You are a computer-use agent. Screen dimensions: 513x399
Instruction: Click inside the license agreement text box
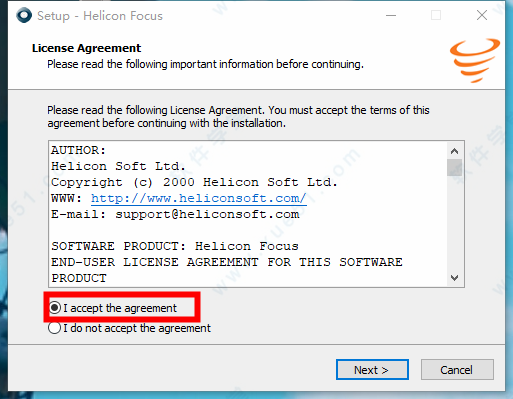[248, 214]
